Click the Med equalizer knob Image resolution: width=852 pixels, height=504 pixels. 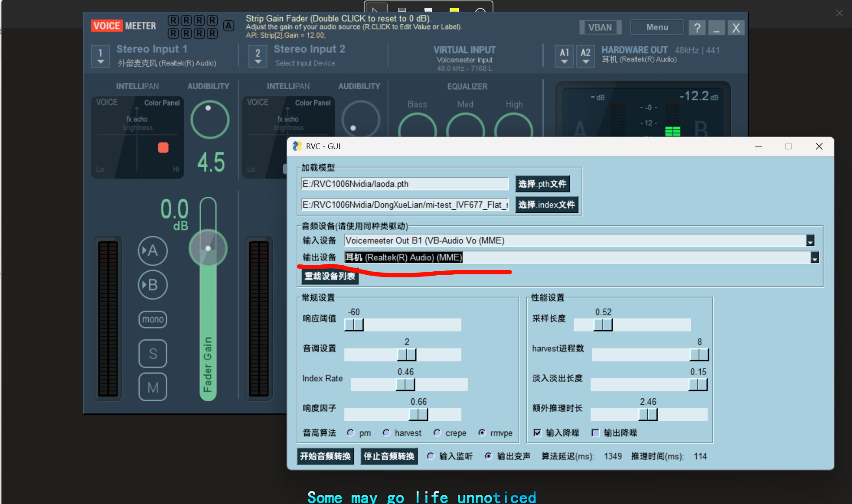click(x=466, y=125)
